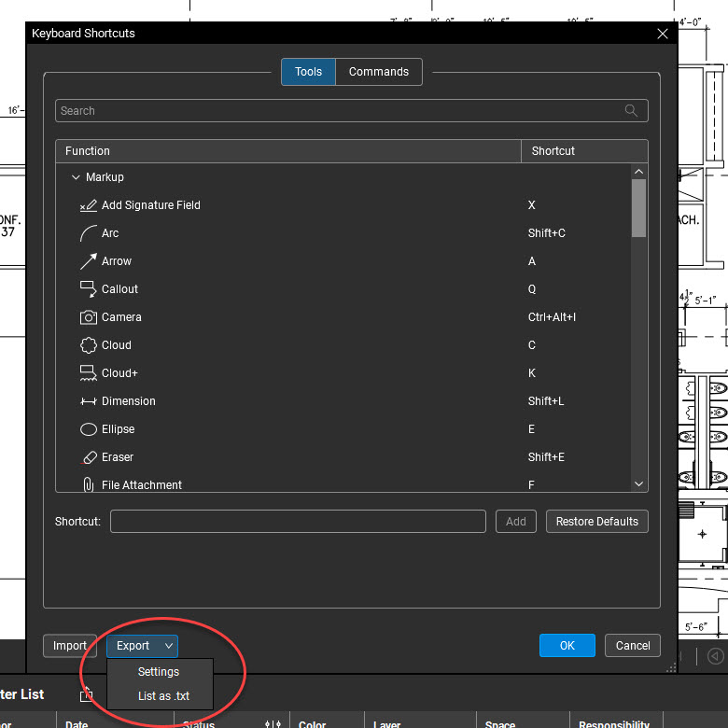This screenshot has width=728, height=728.
Task: Collapse the Markup category
Action: 76,177
